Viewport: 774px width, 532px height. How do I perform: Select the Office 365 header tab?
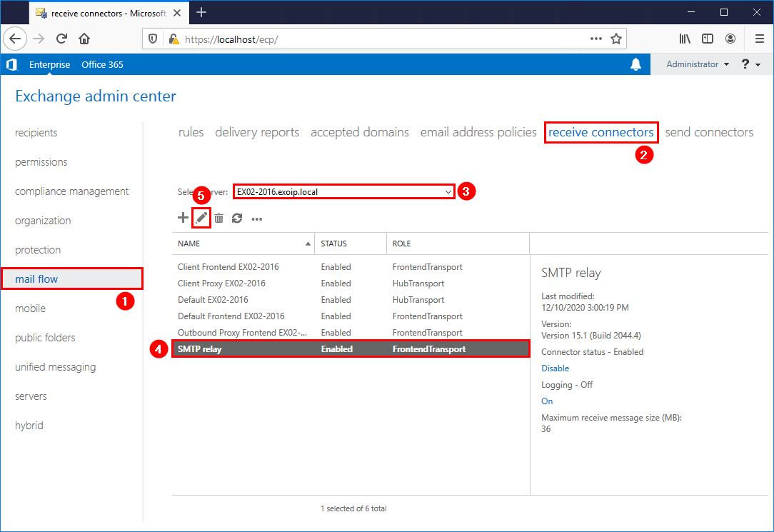(102, 65)
